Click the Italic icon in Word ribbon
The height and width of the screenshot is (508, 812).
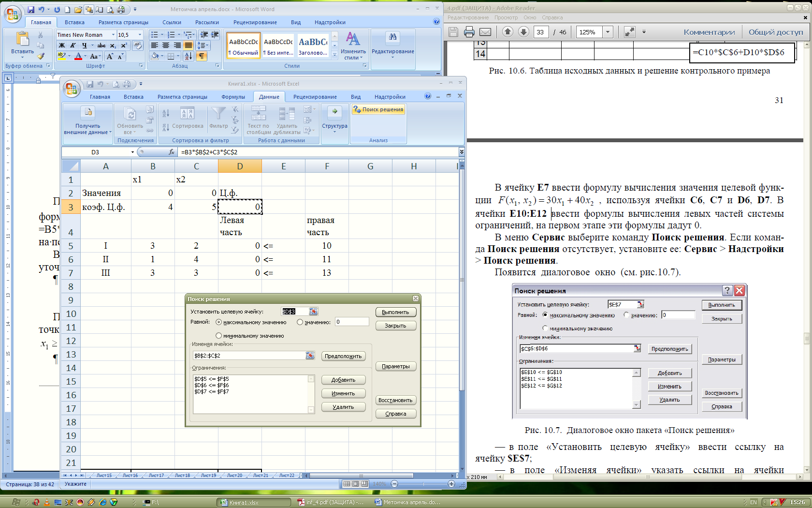[73, 45]
